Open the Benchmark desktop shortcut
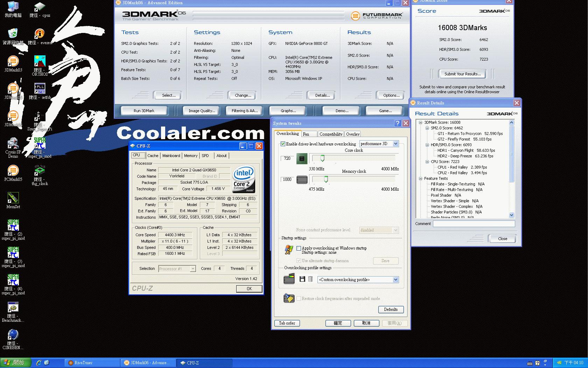 13,312
